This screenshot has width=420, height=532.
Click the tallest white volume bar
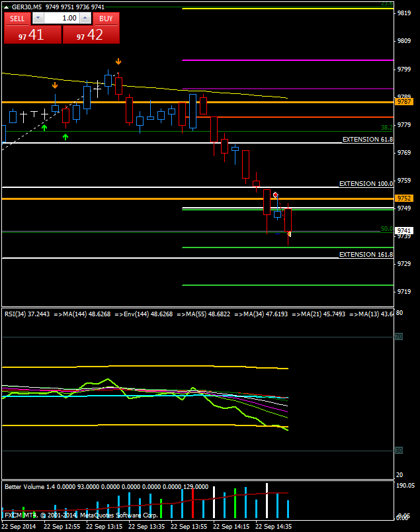(267, 501)
